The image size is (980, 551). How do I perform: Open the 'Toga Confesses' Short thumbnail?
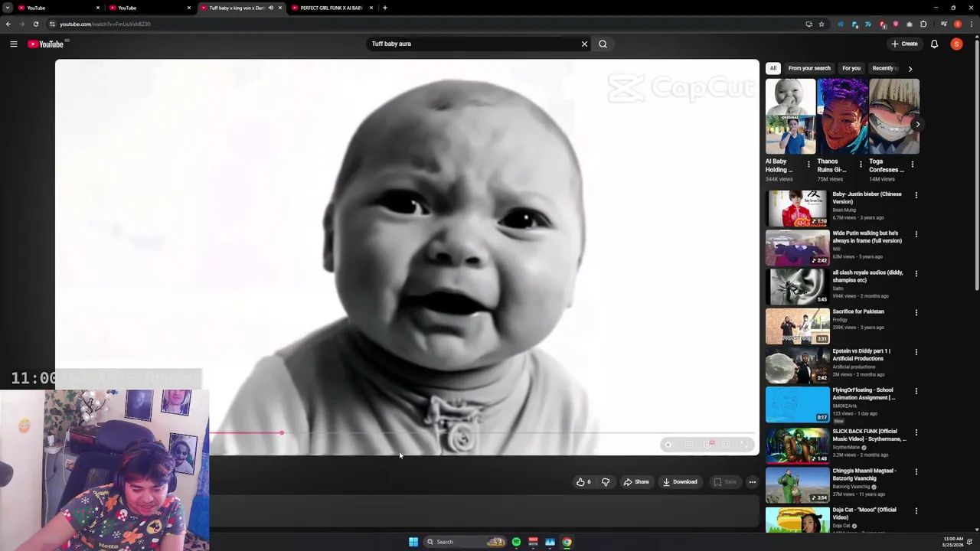coord(894,116)
